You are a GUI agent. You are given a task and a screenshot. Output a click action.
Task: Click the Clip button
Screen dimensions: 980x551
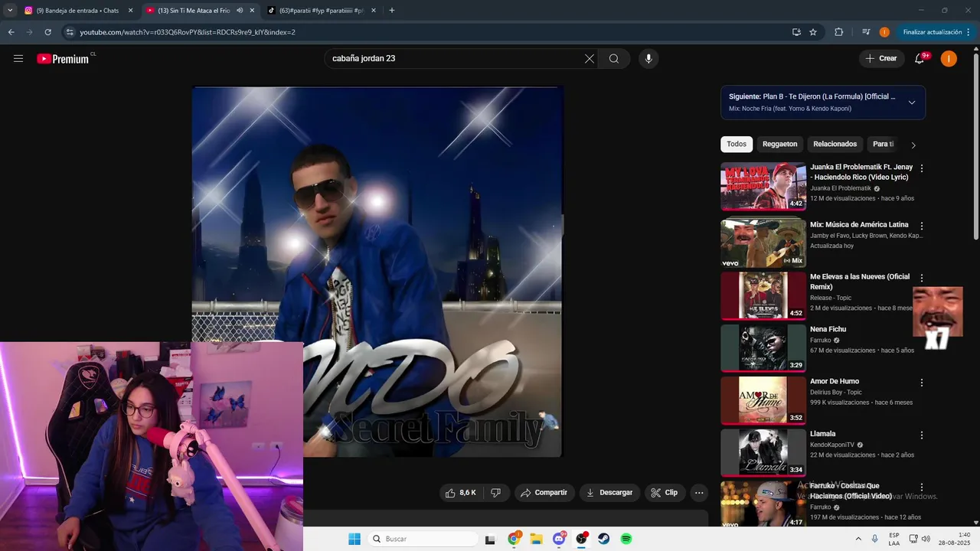(665, 493)
